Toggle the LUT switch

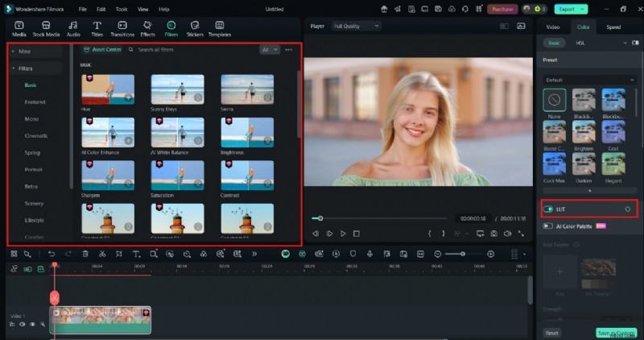[x=548, y=209]
